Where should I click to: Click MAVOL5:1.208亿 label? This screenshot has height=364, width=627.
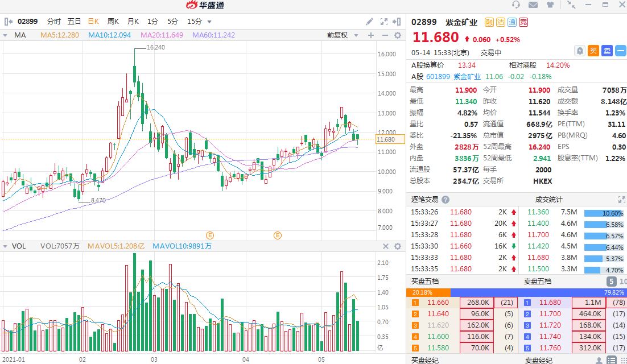click(116, 246)
